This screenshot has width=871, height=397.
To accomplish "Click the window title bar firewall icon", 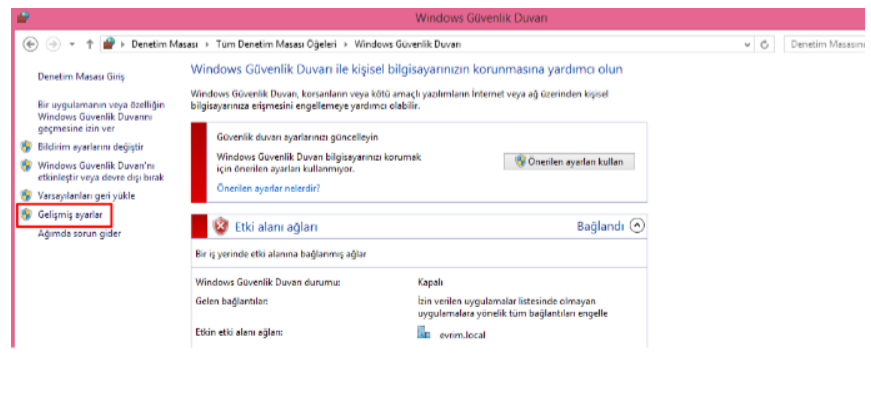I will (x=23, y=17).
